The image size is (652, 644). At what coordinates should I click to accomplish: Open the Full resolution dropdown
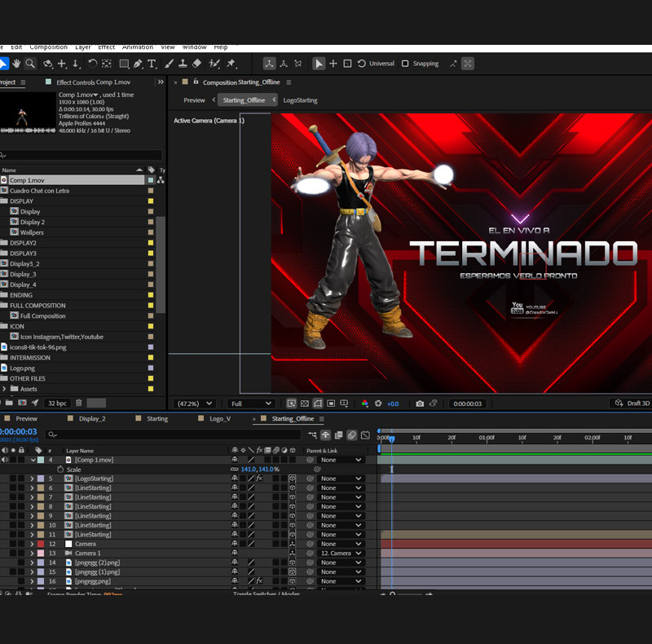click(x=251, y=404)
